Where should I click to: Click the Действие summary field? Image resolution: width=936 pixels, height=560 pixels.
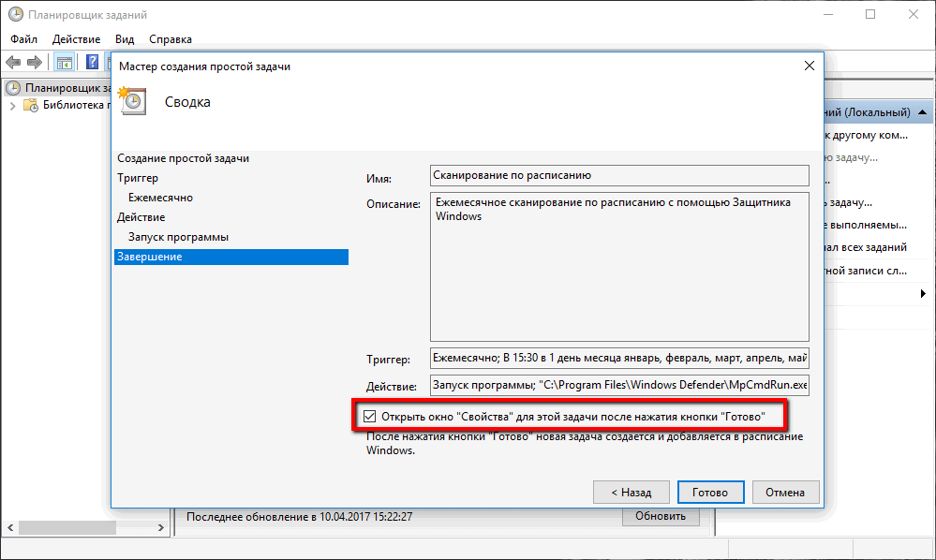click(619, 385)
